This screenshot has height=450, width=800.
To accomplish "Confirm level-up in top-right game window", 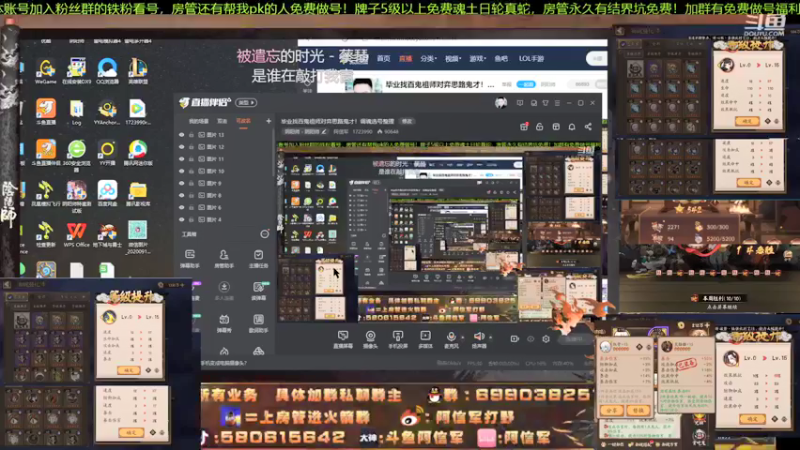I will tap(747, 121).
